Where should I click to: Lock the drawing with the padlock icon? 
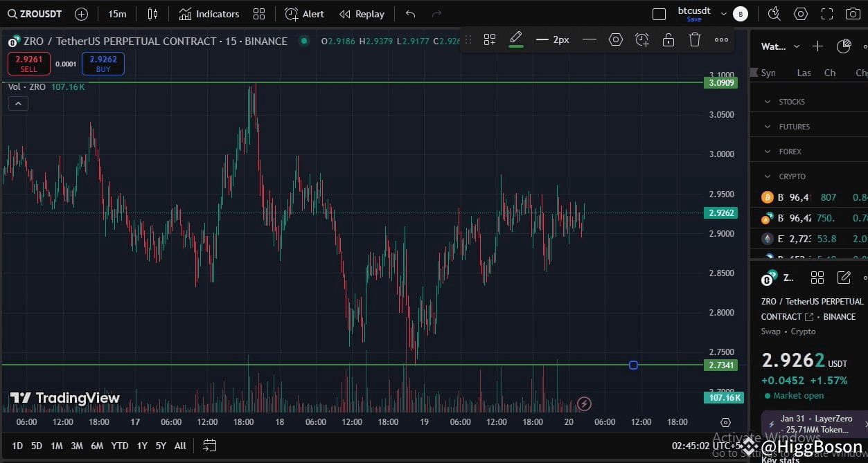(x=668, y=39)
